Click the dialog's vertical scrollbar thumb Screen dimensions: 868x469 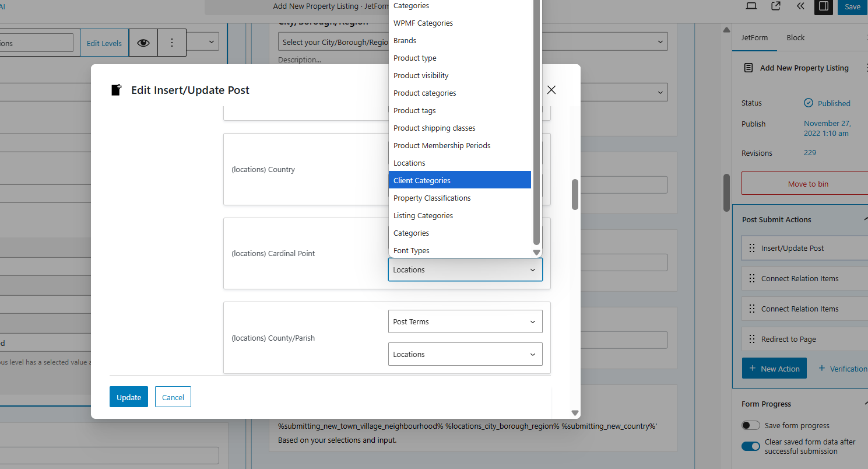pos(575,194)
